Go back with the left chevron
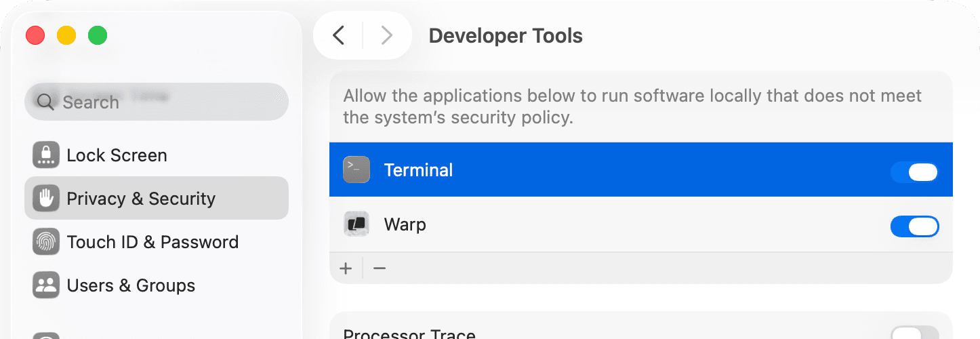This screenshot has width=980, height=339. (x=339, y=35)
